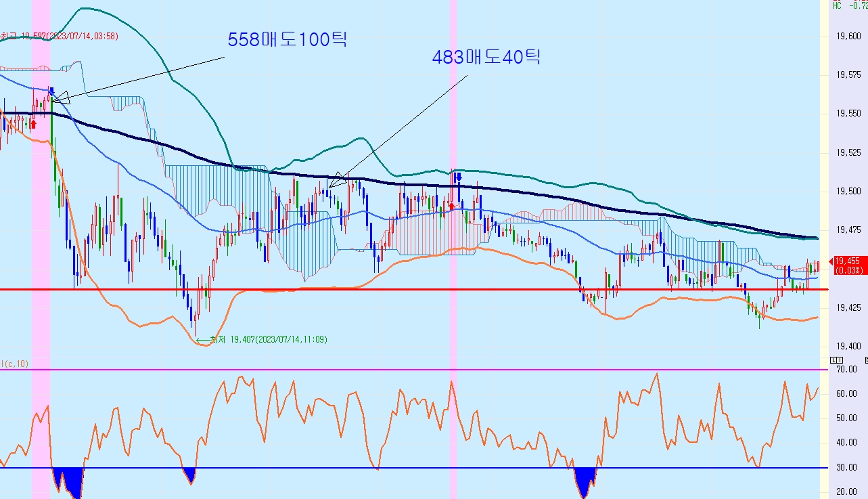Click the blue sell arrow above the 03:58 candle
The image size is (868, 499).
pos(51,91)
